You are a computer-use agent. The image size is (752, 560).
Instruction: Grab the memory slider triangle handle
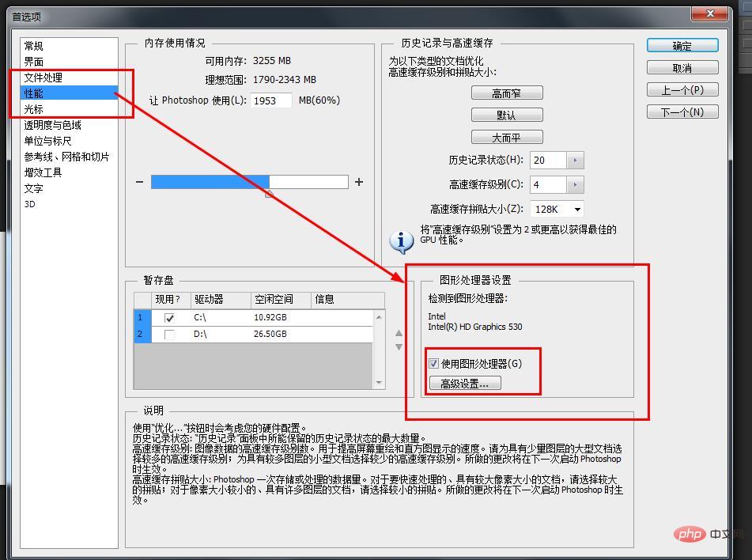point(270,193)
